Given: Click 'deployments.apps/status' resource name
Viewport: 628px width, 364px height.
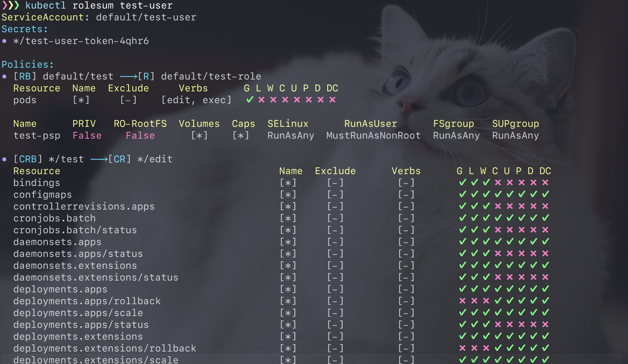Looking at the screenshot, I should 81,325.
